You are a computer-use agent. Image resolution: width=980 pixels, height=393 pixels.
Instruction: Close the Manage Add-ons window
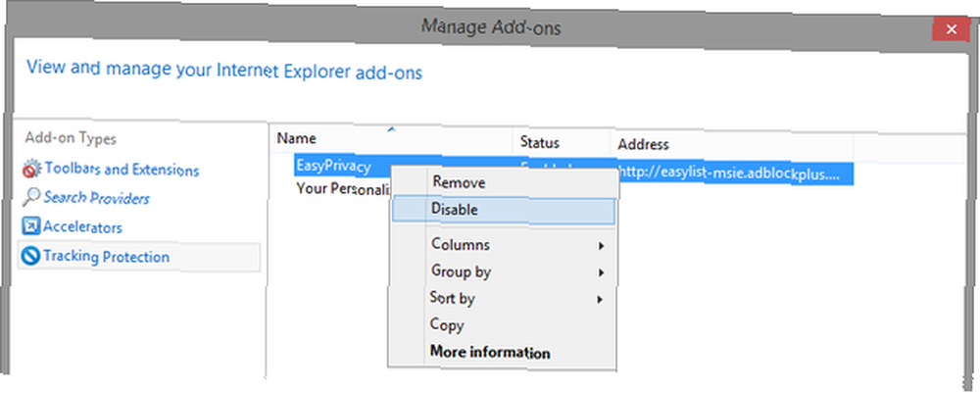(951, 28)
